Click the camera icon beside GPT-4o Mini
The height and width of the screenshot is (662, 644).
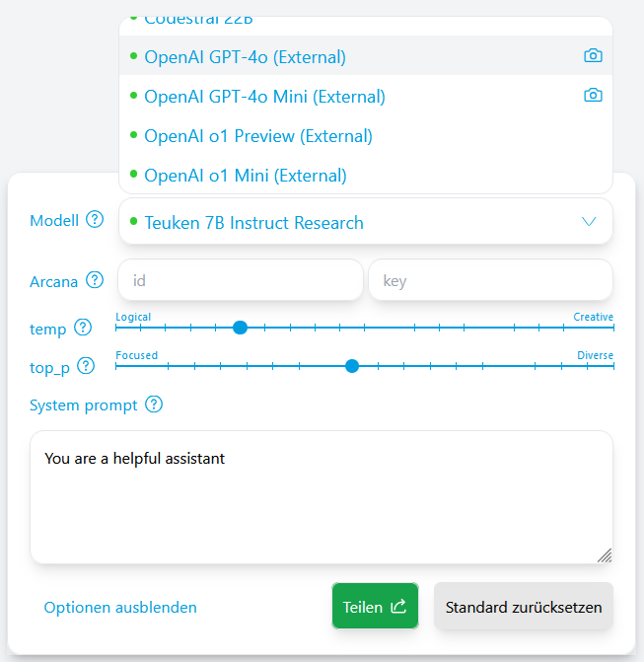tap(593, 96)
